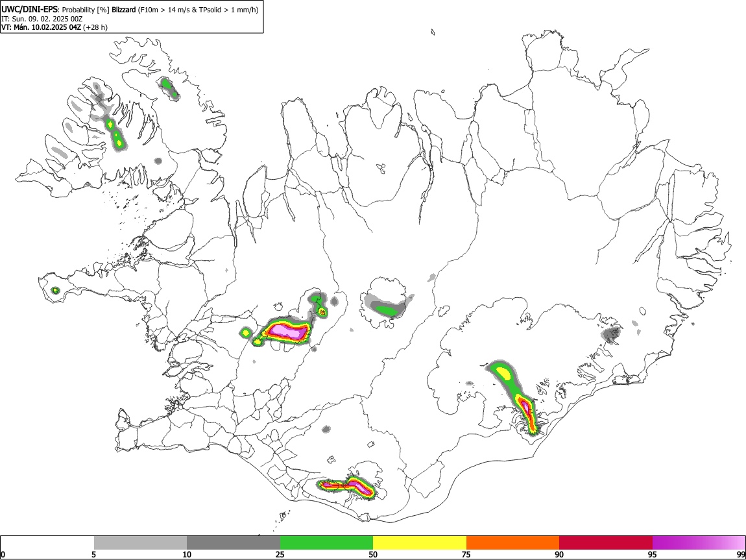The image size is (746, 560).
Task: Click the '(F10m > 14 m/s & TPsolid > 1 mm/h)' criteria
Action: (x=199, y=10)
